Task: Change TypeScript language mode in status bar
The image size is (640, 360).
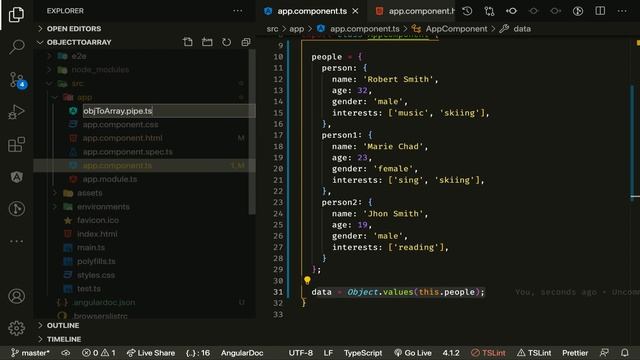Action: pyautogui.click(x=363, y=353)
